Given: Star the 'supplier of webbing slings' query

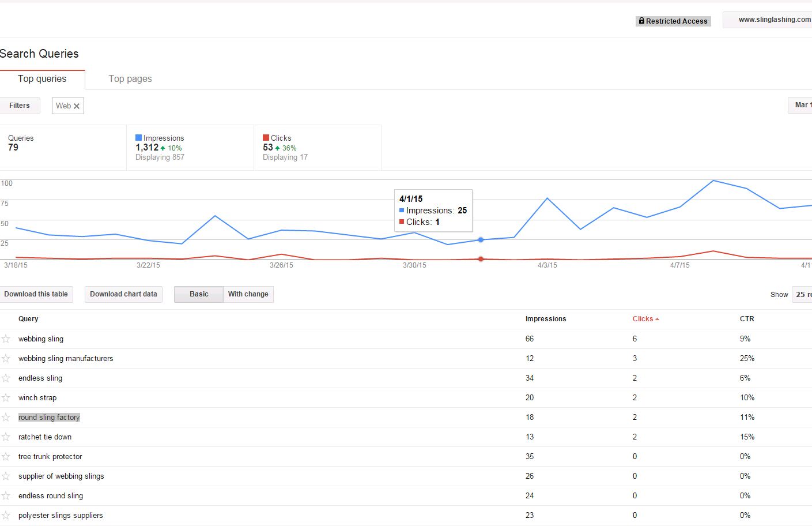Looking at the screenshot, I should point(6,476).
